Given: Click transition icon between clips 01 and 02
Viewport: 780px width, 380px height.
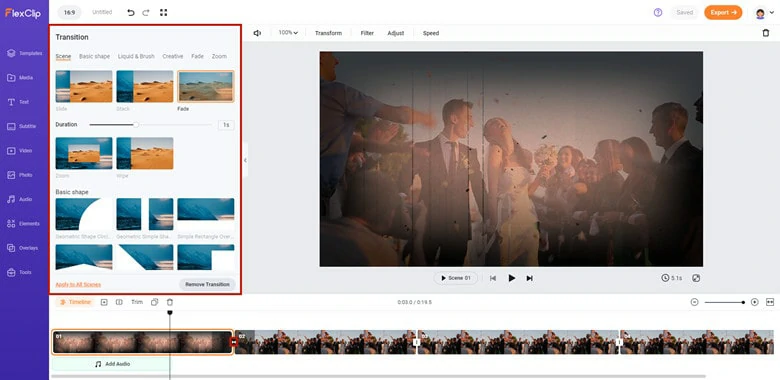Looking at the screenshot, I should pyautogui.click(x=233, y=342).
